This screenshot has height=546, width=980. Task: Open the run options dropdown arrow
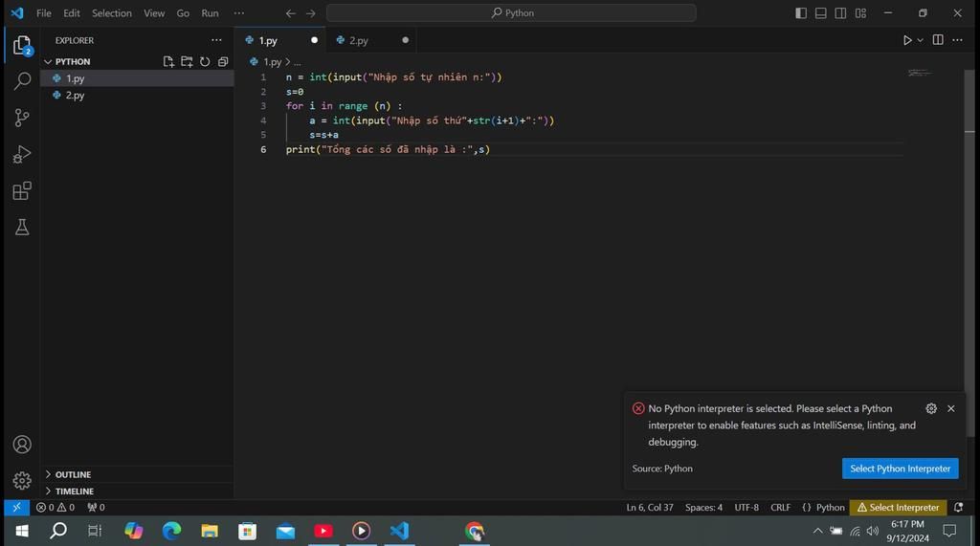tap(921, 40)
